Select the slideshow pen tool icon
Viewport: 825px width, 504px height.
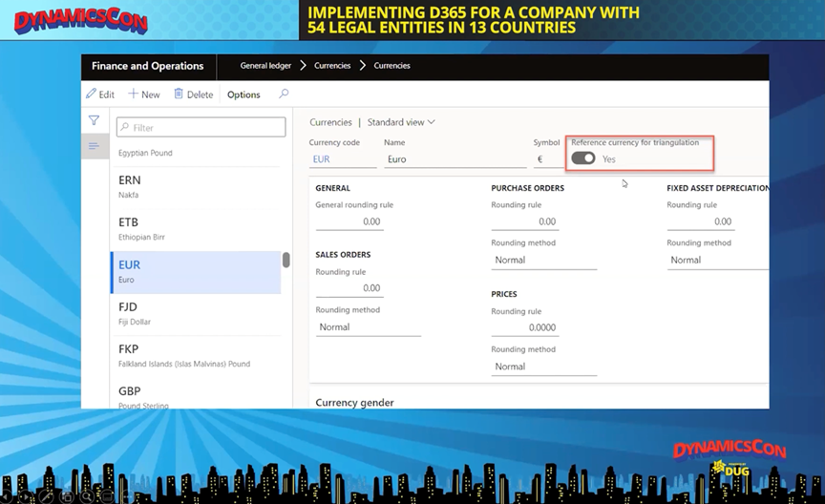(45, 496)
